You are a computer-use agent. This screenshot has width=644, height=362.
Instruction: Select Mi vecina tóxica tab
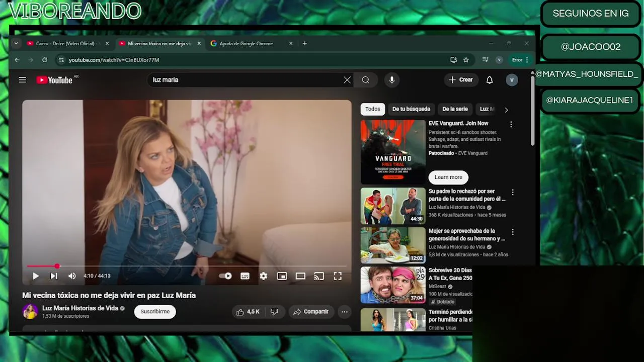(159, 44)
